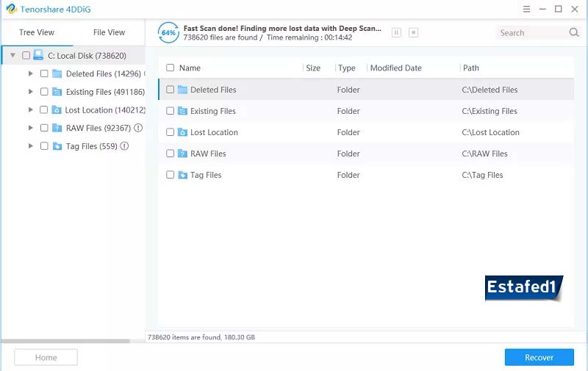Click the 64% scan progress indicator

click(x=168, y=33)
